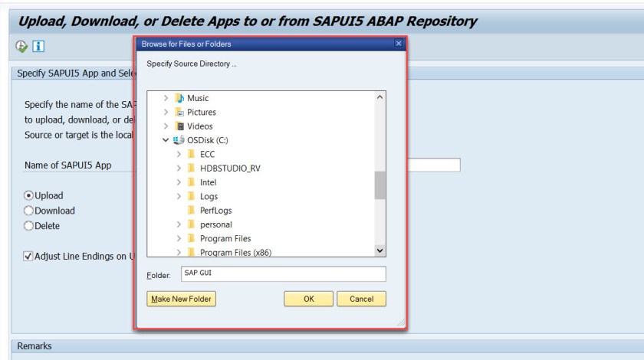Choose the Download radio option
644x360 pixels.
pyautogui.click(x=29, y=211)
